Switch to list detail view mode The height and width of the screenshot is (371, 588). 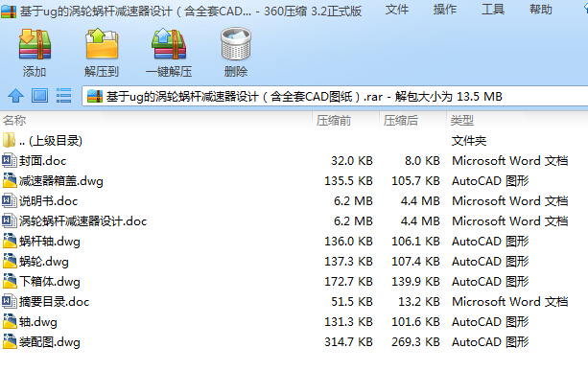pos(63,96)
